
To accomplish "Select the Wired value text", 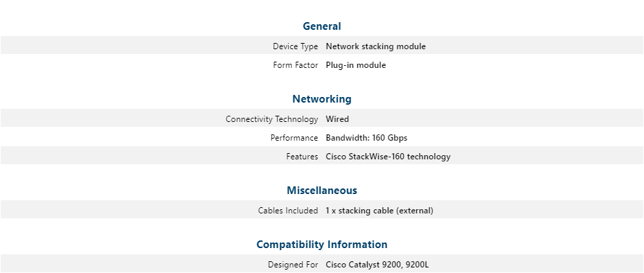I will pyautogui.click(x=337, y=119).
